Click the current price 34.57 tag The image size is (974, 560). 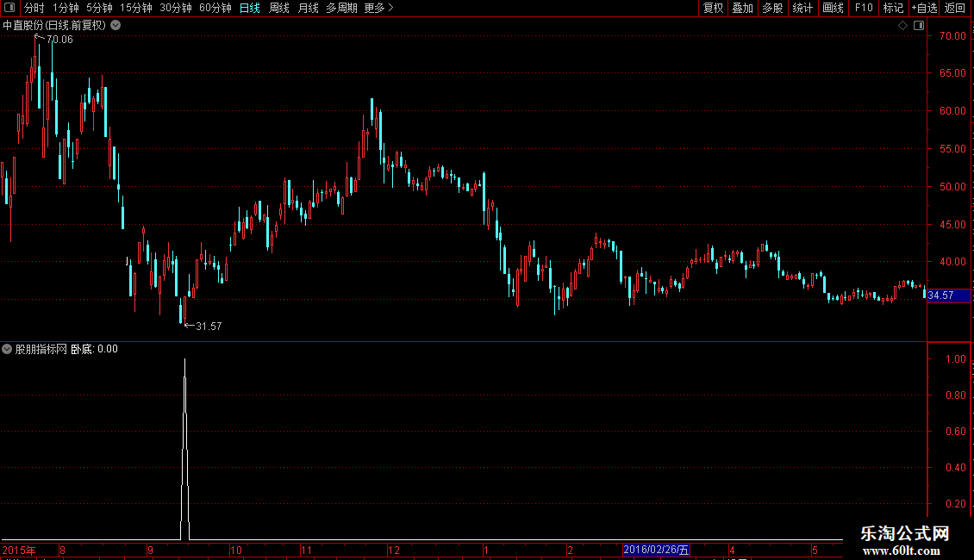pos(948,296)
